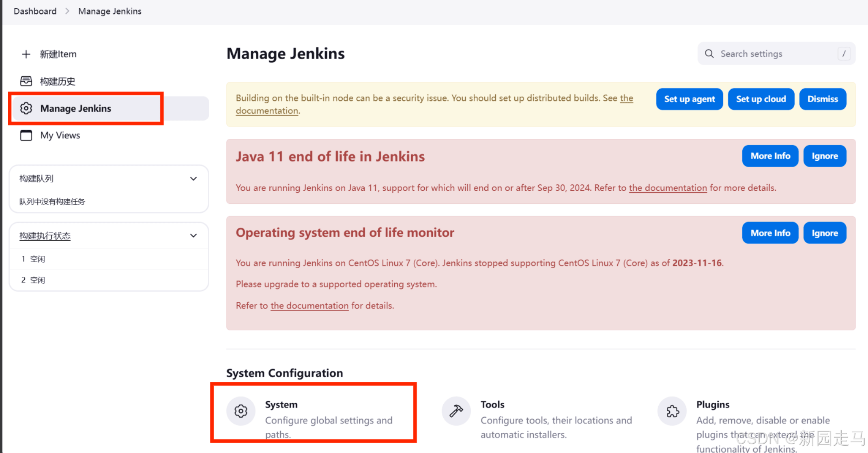Click executor row 2 空闲
This screenshot has width=868, height=453.
point(109,280)
